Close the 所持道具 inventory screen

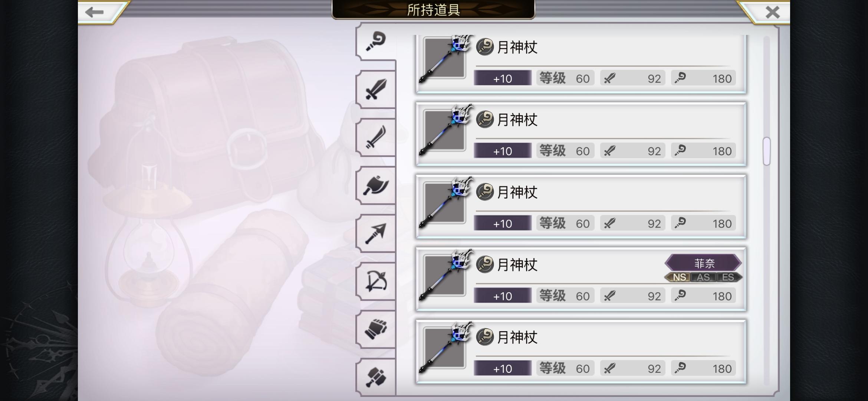[x=772, y=12]
